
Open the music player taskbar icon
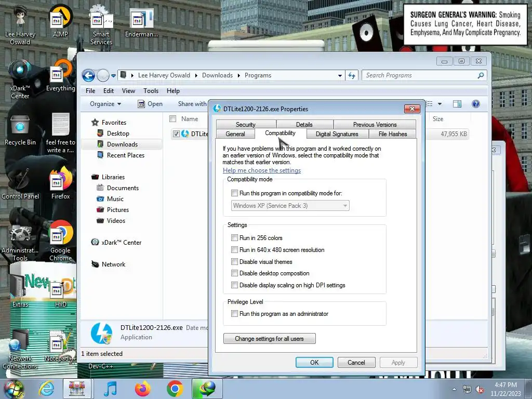[110, 389]
